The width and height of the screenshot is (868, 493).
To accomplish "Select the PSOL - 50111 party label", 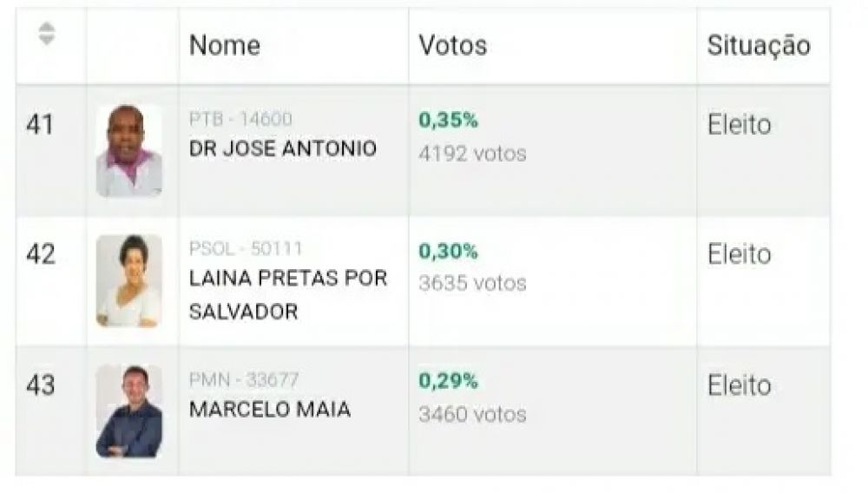I will 246,249.
